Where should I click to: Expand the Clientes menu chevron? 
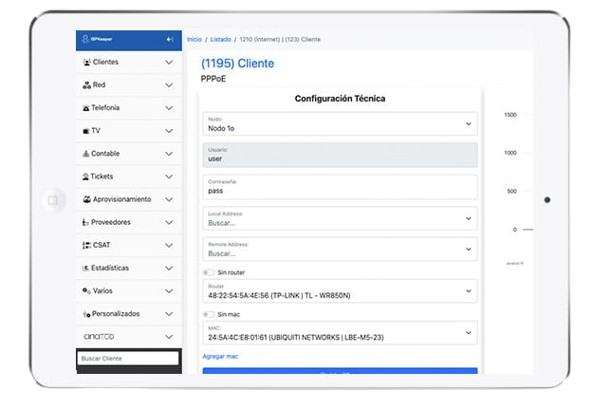[169, 62]
